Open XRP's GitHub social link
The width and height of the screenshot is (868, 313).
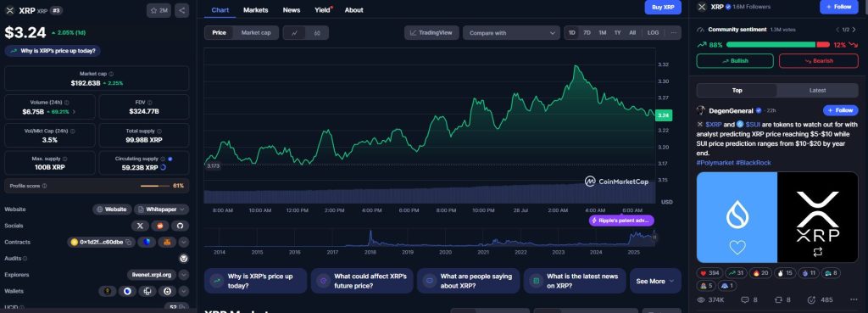180,226
